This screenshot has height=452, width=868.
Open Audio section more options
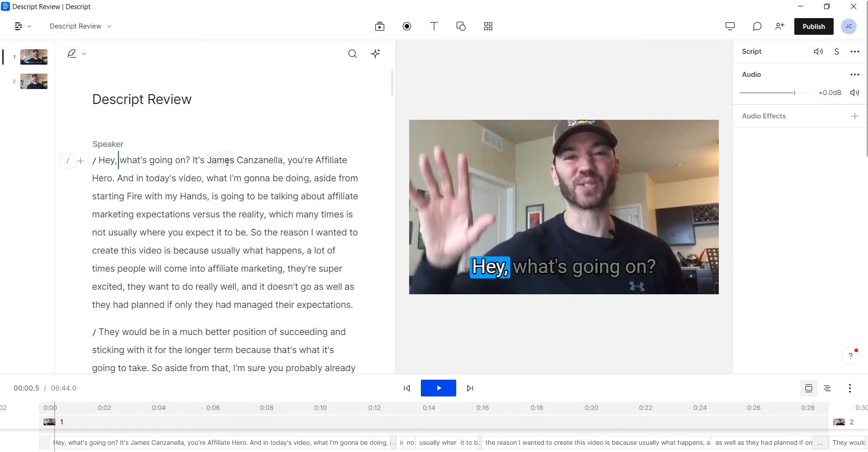855,75
